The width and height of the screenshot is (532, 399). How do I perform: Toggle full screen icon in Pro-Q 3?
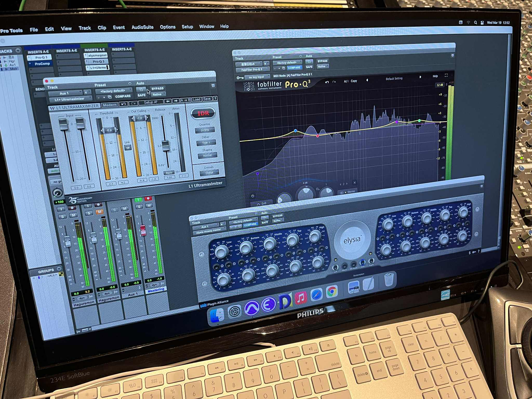click(x=446, y=75)
